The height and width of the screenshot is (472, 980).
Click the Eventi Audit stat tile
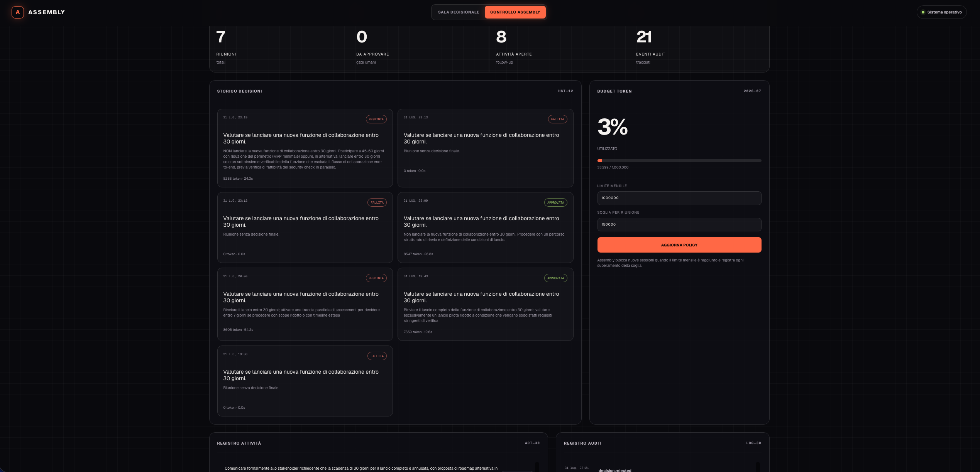coord(699,49)
